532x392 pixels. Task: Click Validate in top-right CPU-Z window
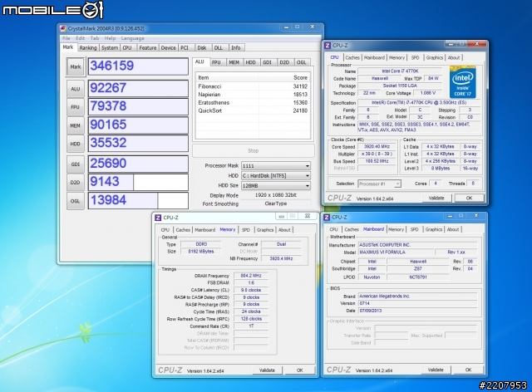click(x=436, y=198)
